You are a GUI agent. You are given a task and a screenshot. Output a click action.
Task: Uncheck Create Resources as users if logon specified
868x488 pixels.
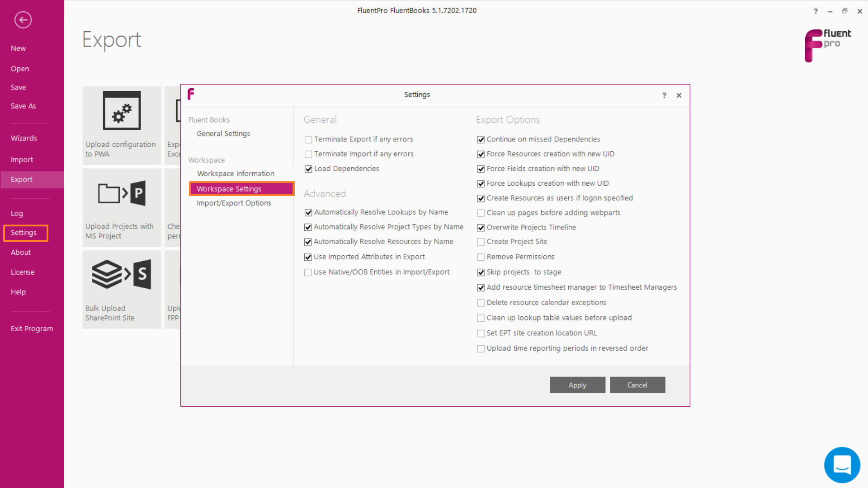click(481, 198)
